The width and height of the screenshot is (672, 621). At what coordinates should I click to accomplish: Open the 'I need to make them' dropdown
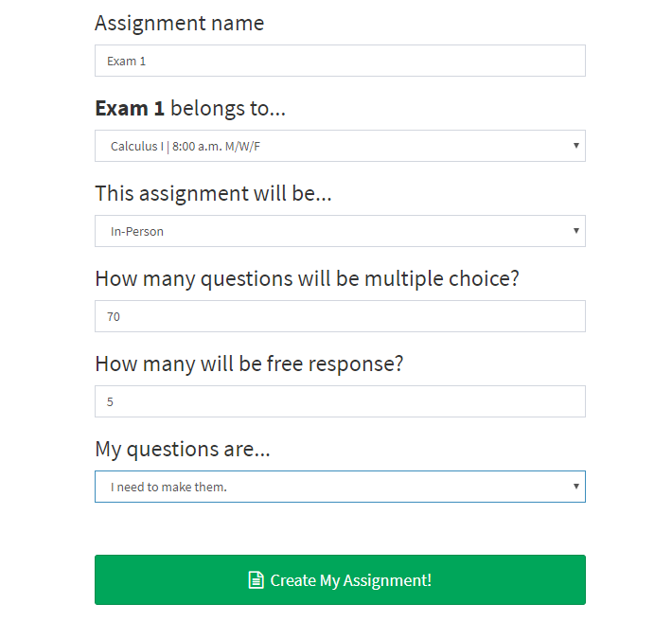(x=340, y=487)
